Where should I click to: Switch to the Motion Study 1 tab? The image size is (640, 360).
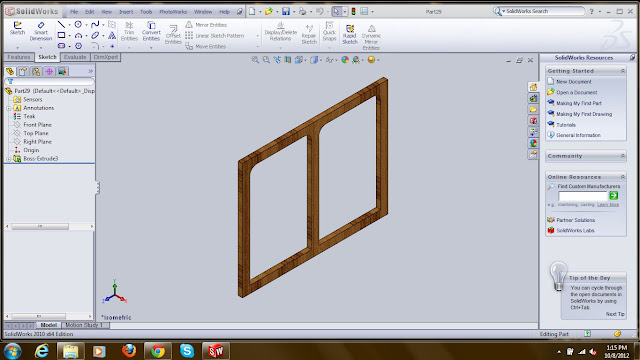[x=84, y=325]
